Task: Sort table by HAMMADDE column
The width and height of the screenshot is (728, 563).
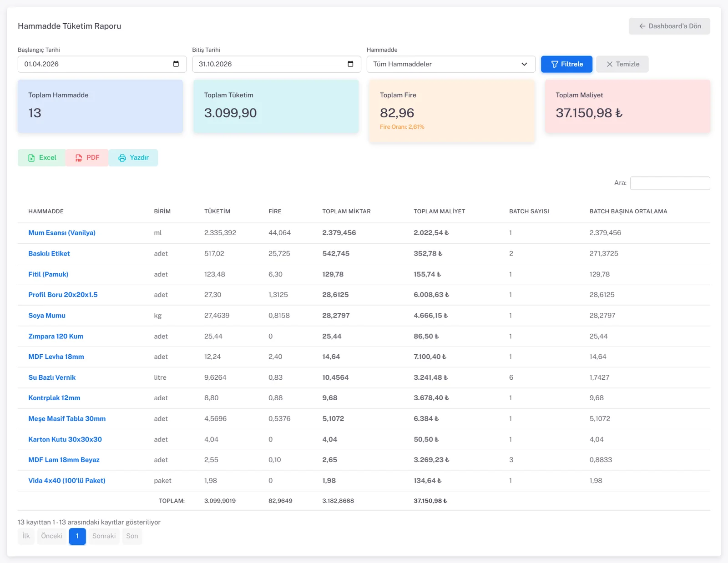Action: click(46, 211)
